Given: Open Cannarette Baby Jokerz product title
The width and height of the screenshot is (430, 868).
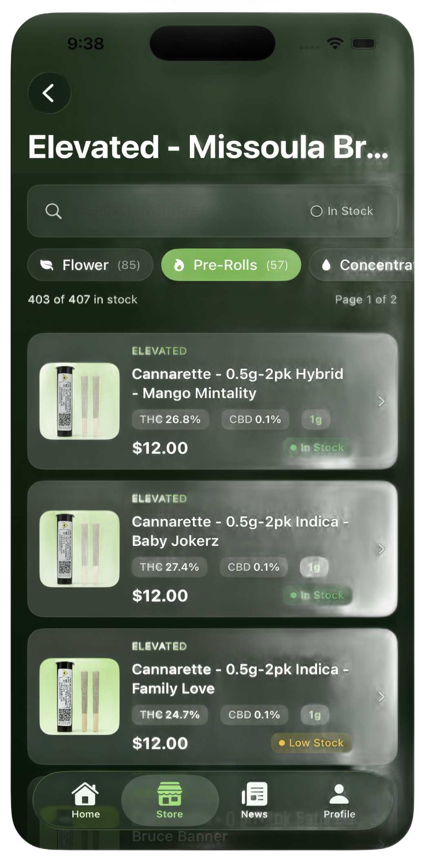Looking at the screenshot, I should click(240, 531).
